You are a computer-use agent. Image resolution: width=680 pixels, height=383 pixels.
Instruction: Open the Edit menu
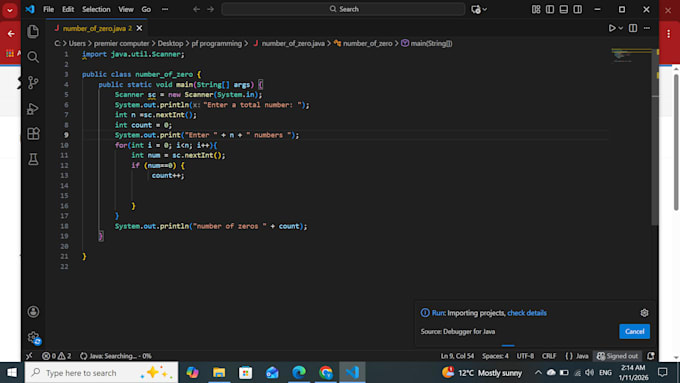pos(68,9)
